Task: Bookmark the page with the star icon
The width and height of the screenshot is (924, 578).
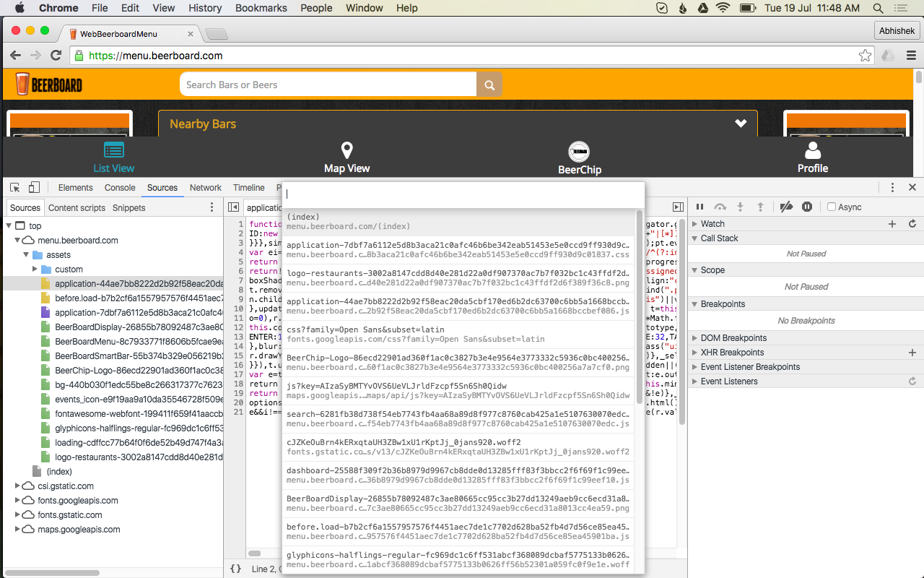Action: 865,56
